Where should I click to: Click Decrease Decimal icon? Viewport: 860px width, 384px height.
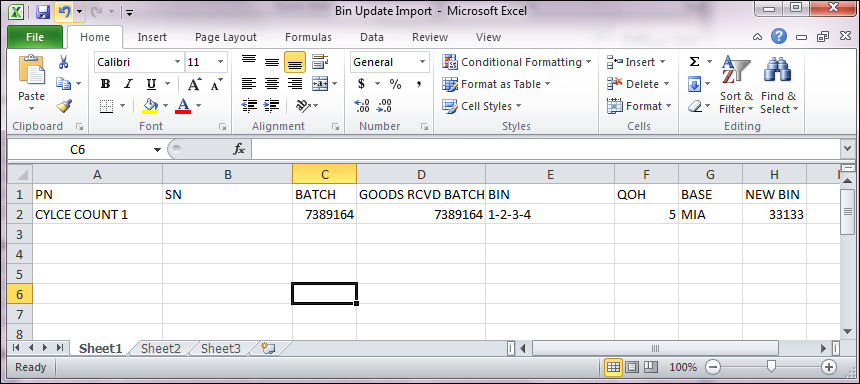pos(384,106)
